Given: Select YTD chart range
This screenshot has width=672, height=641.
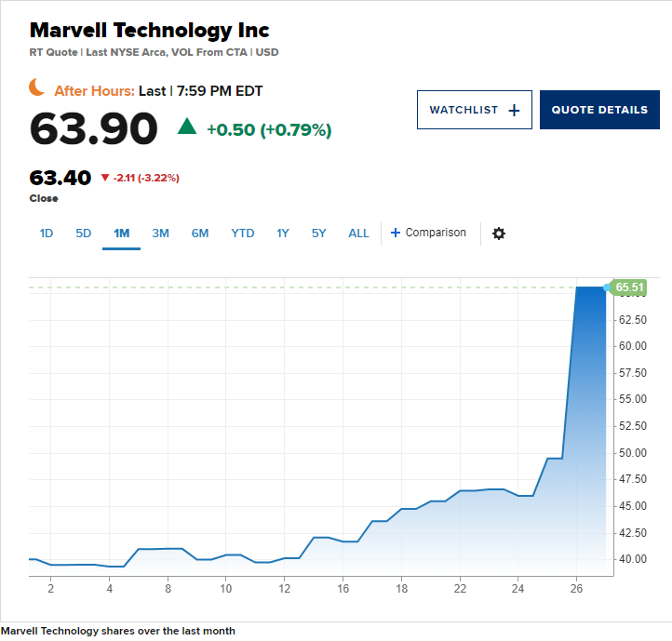Looking at the screenshot, I should point(242,234).
